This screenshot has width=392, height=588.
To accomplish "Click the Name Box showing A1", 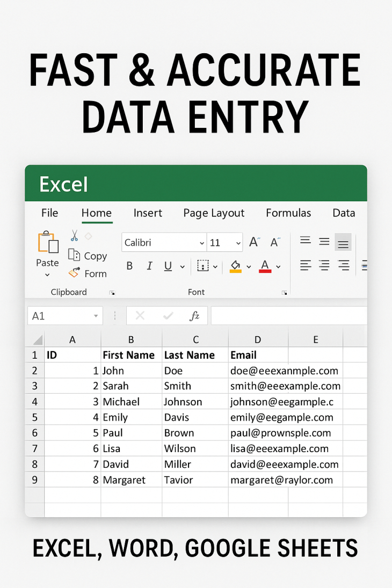I will coord(65,316).
